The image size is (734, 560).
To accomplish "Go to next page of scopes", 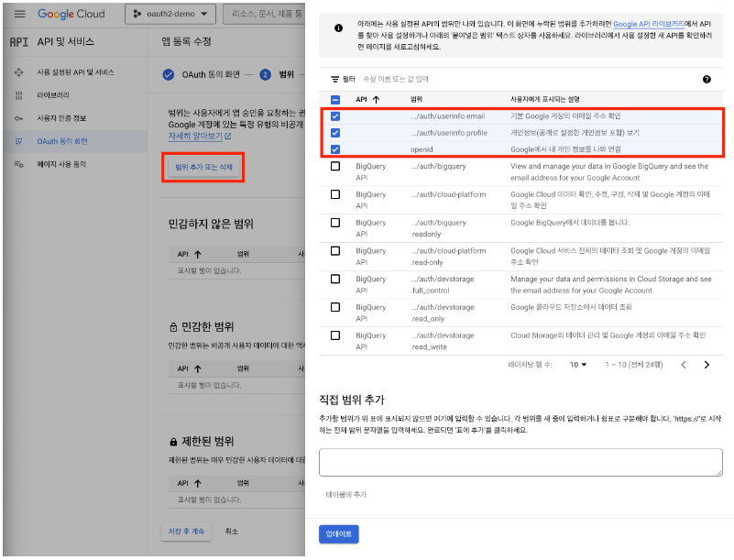I will tap(707, 365).
